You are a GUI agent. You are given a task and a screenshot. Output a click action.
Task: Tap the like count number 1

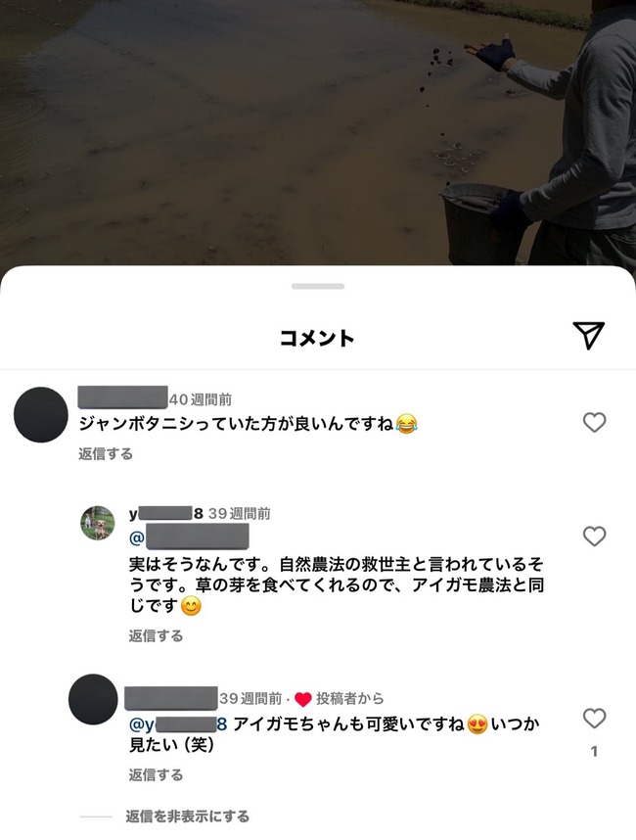(x=594, y=752)
